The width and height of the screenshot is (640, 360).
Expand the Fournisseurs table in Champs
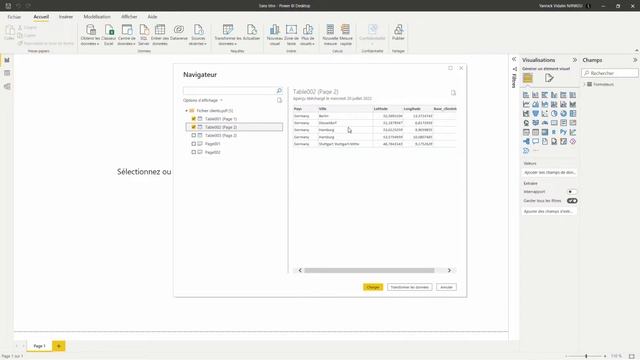(584, 84)
